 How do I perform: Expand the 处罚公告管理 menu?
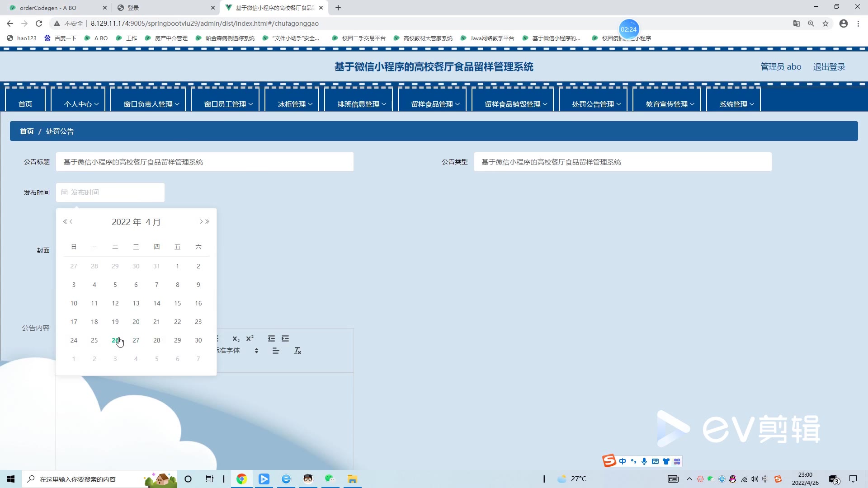pyautogui.click(x=596, y=104)
